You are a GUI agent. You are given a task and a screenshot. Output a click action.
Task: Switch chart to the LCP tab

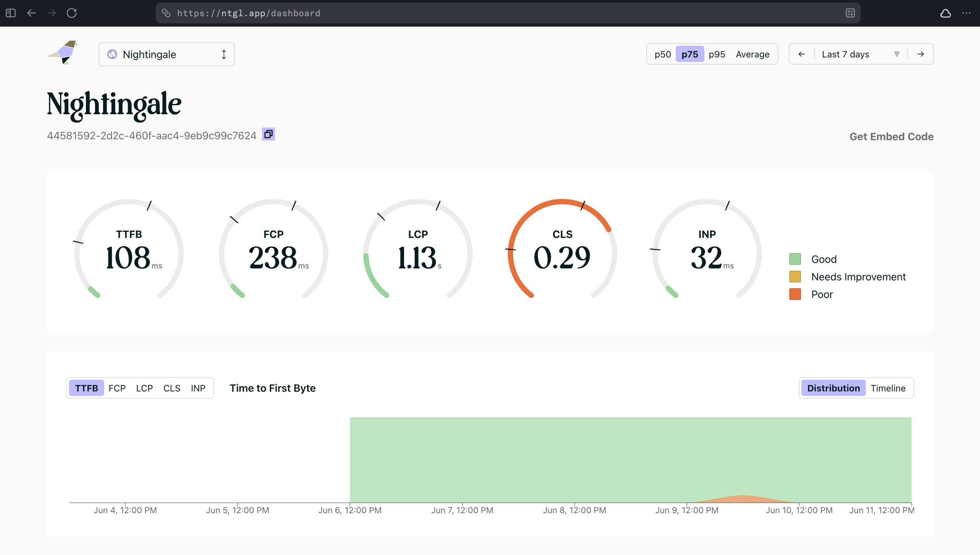point(144,388)
